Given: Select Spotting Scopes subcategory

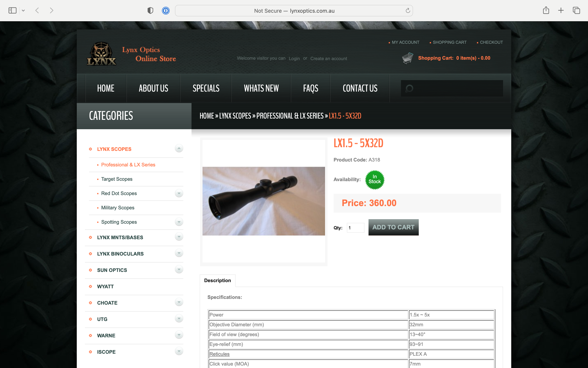Looking at the screenshot, I should coord(119,222).
